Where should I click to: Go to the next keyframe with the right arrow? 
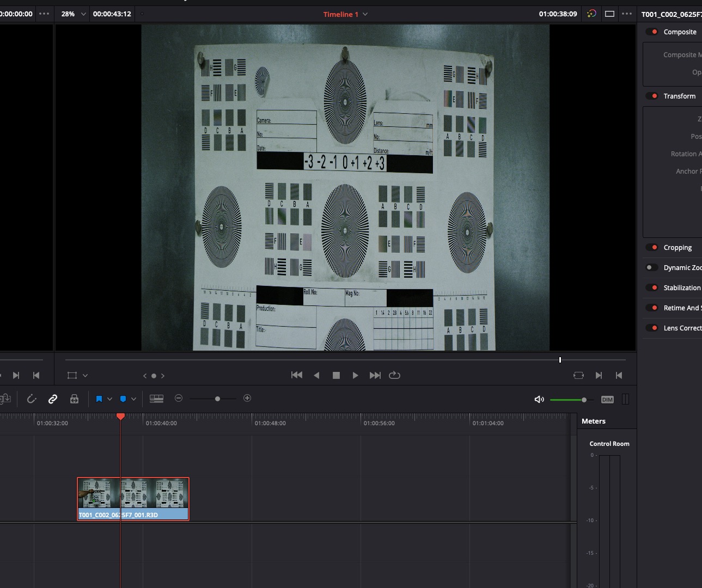[163, 376]
